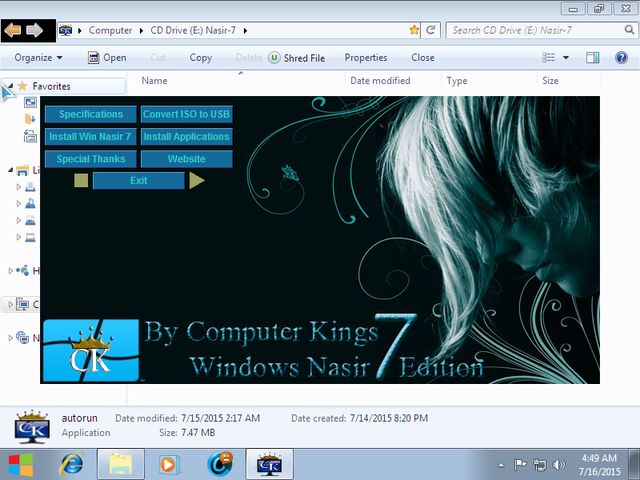Toggle the preview pane icon
The image size is (640, 480).
593,58
